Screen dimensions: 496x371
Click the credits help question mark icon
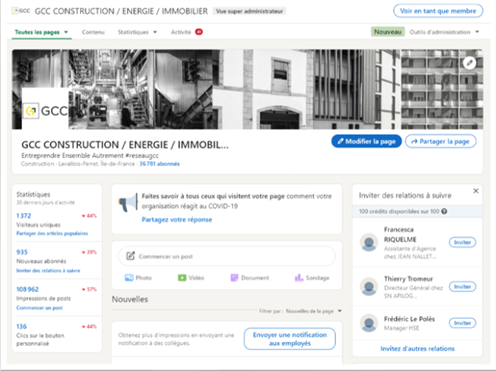(x=444, y=211)
